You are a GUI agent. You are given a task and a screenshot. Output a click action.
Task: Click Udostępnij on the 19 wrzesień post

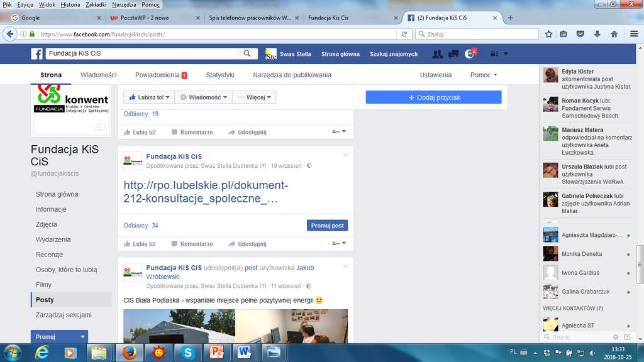247,244
